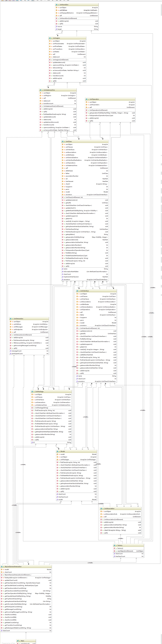The height and width of the screenshot is (644, 162).
Task: Click updatestatecount() method in Umlregion
Action: coord(67,62)
